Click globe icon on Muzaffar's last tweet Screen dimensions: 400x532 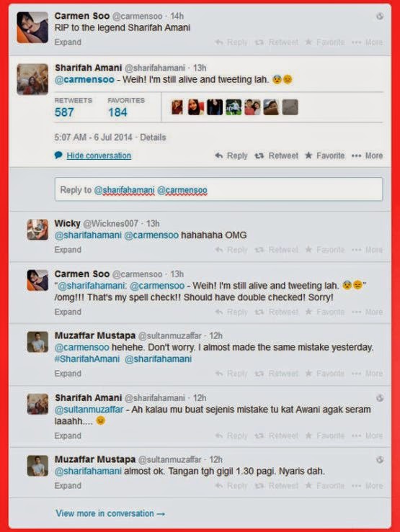point(380,460)
